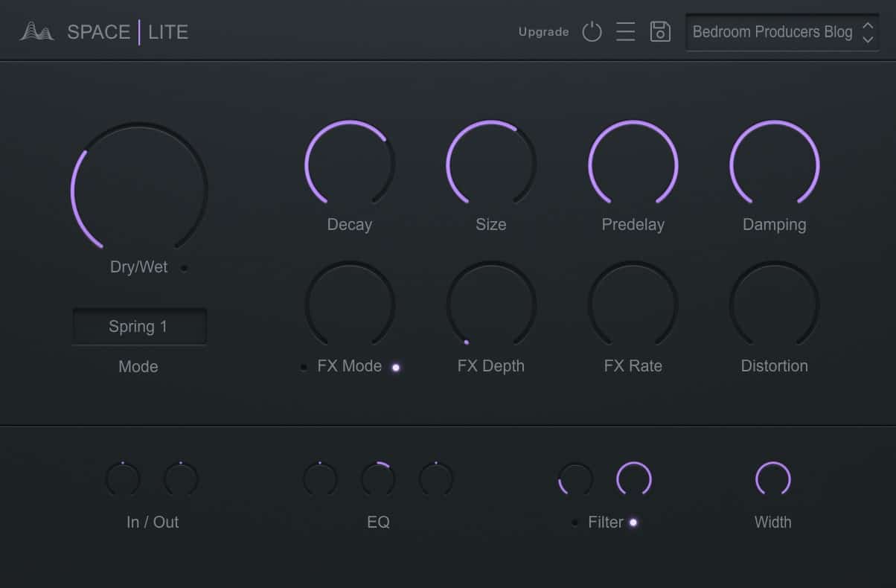Click the Predelay knob
The height and width of the screenshot is (588, 896).
pos(633,164)
